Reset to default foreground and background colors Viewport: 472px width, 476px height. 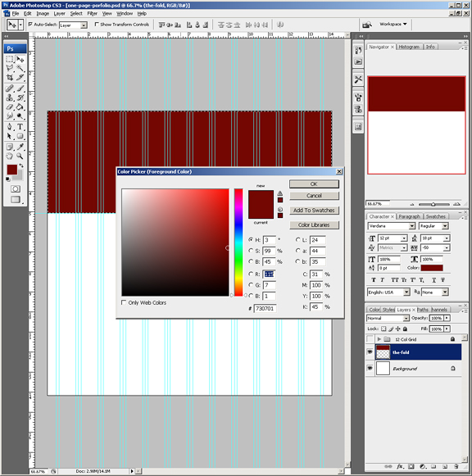[x=8, y=179]
